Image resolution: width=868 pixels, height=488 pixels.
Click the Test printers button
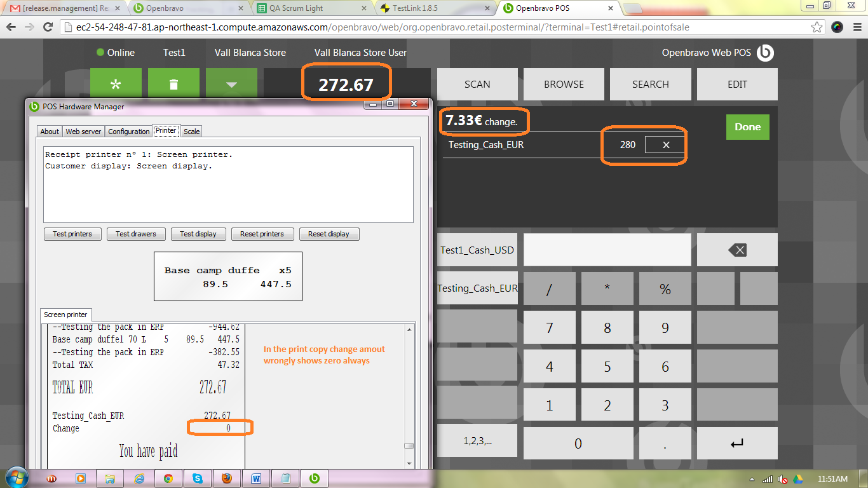point(72,234)
